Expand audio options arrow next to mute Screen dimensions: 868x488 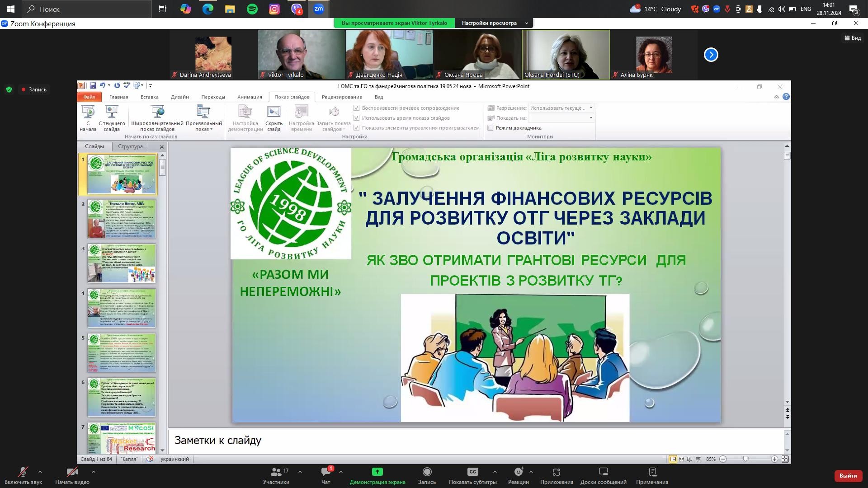click(x=40, y=472)
